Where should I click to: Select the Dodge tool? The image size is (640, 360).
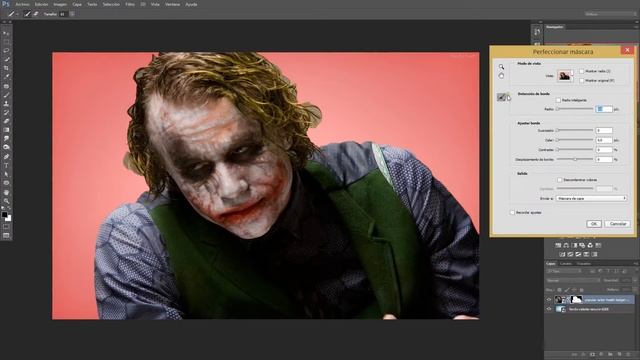(6, 147)
